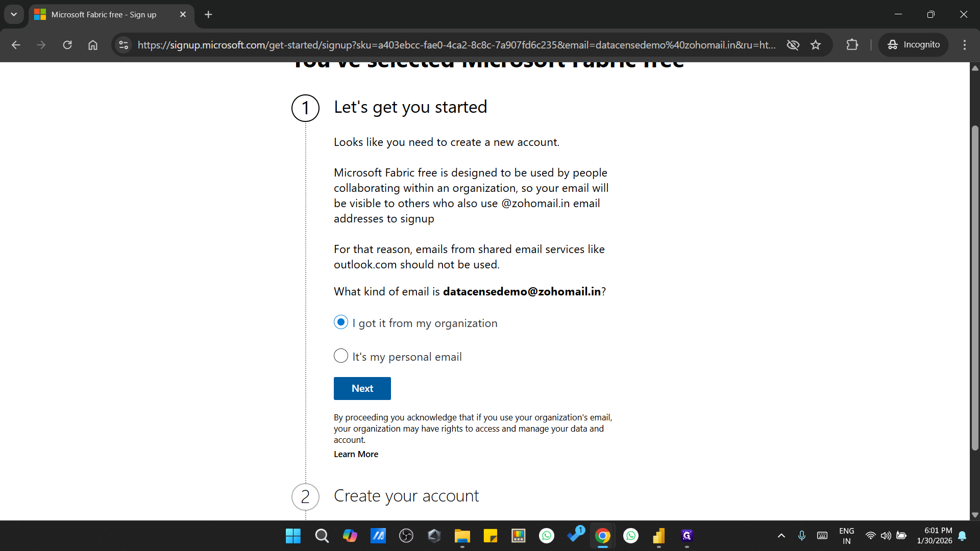Launch OBS Studio from the taskbar
980x551 pixels.
(x=406, y=536)
